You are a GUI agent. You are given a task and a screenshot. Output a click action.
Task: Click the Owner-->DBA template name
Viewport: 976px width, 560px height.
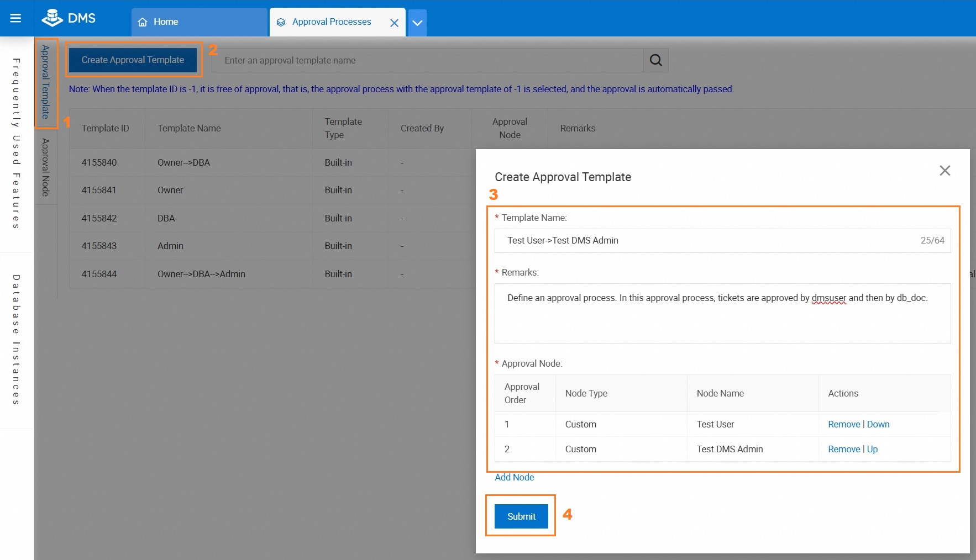(183, 162)
